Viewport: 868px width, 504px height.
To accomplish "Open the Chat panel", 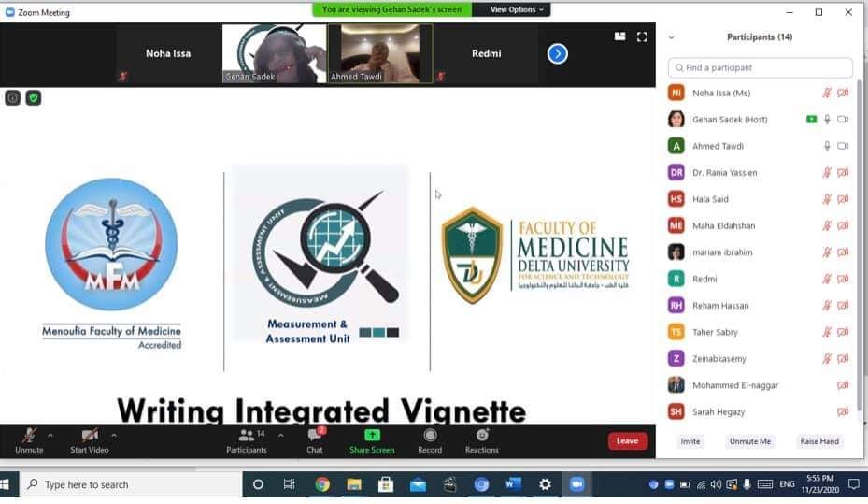I will pos(315,440).
